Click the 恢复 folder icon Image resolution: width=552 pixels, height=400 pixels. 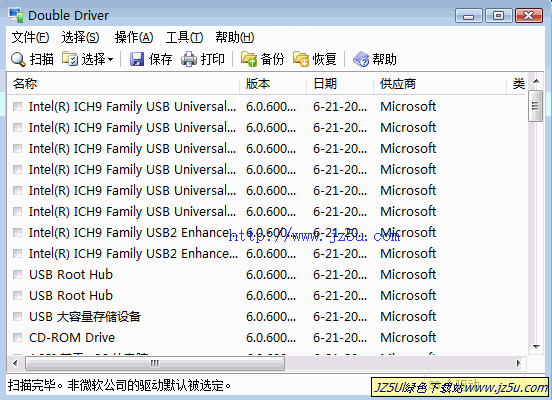click(x=301, y=59)
